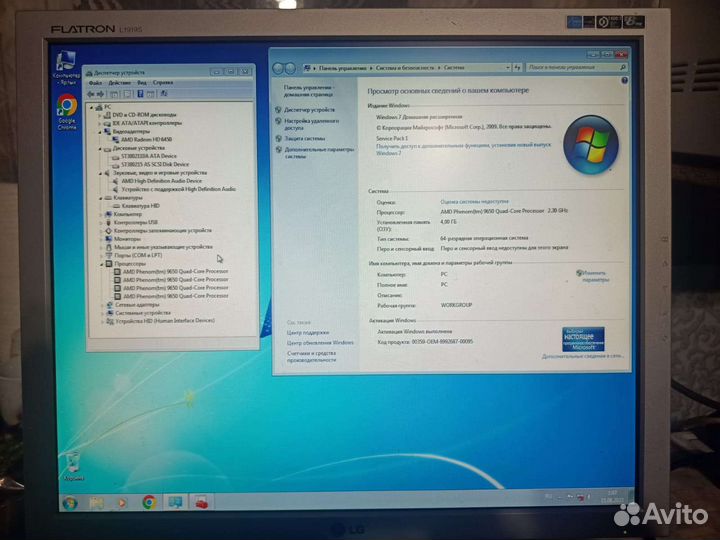Expand the Мониторы device category
Screen dimensions: 720x540
click(x=100, y=239)
